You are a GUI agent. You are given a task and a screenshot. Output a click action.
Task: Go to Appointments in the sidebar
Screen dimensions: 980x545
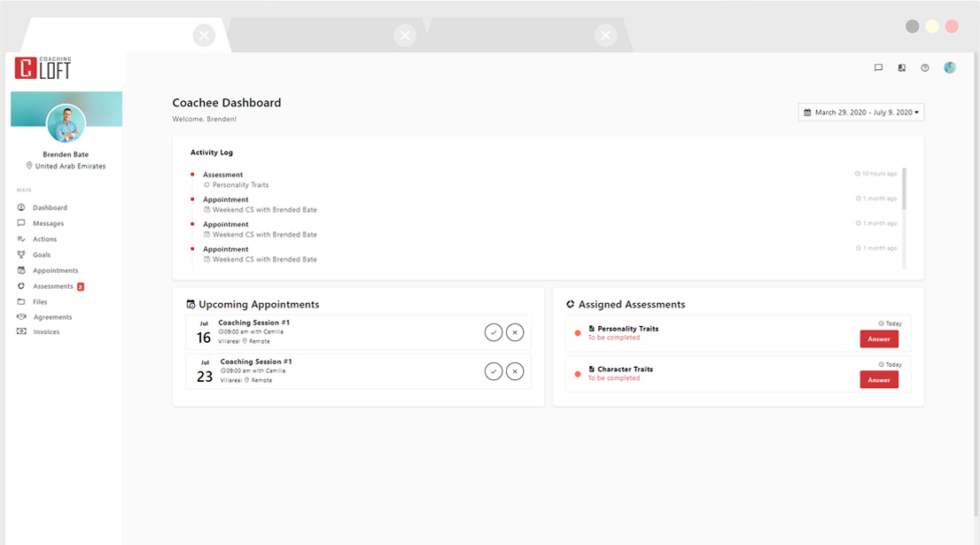coord(55,270)
